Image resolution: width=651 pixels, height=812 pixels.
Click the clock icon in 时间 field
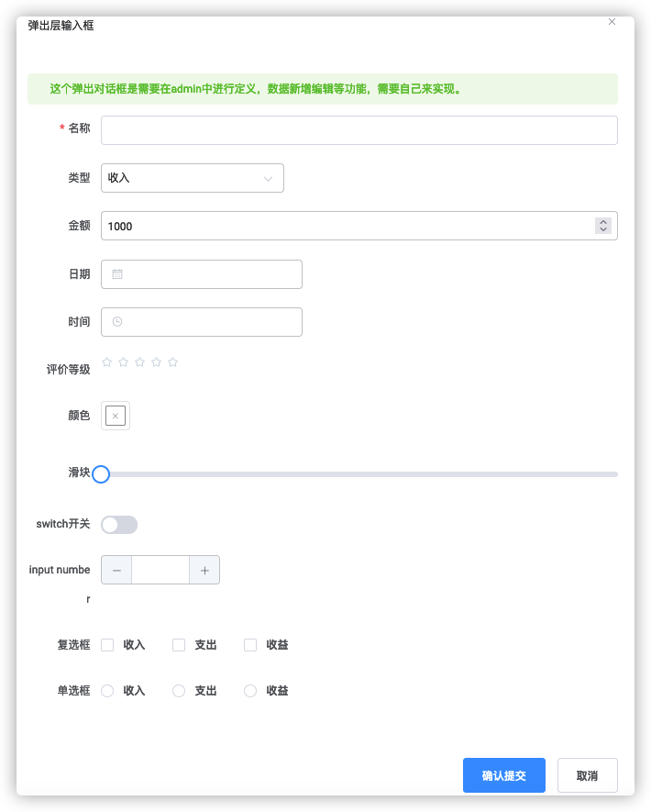click(117, 322)
